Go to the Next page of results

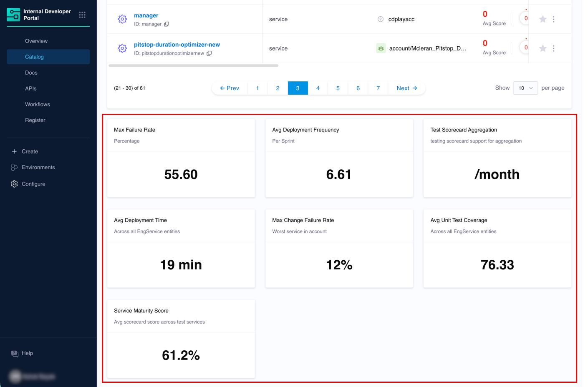pyautogui.click(x=406, y=88)
